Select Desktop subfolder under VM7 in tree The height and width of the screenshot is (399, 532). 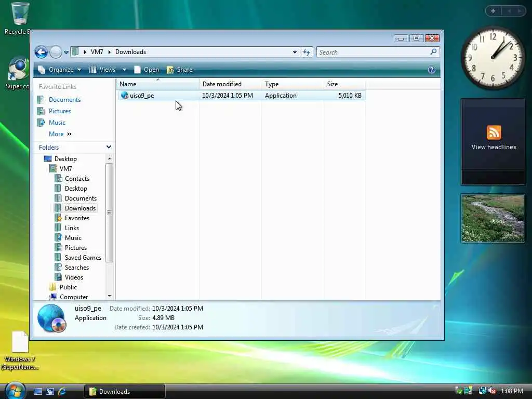pyautogui.click(x=76, y=188)
